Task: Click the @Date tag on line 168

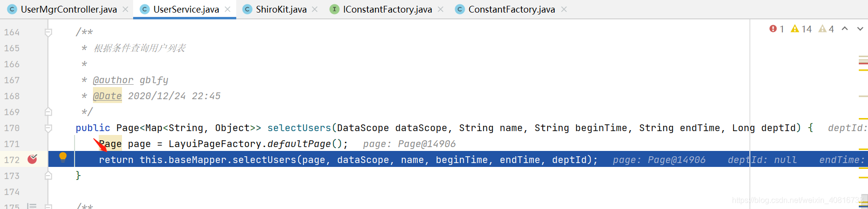Action: point(107,96)
